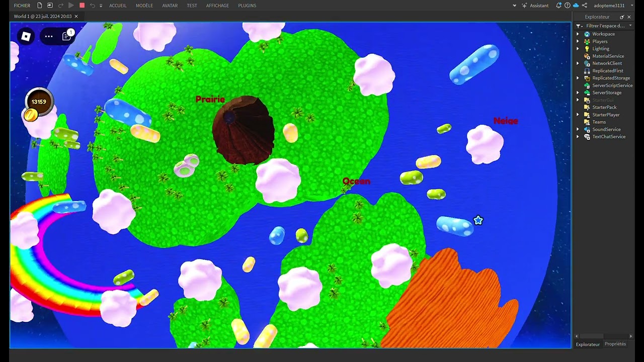Open the FICHIER menu
644x362 pixels.
click(x=22, y=6)
